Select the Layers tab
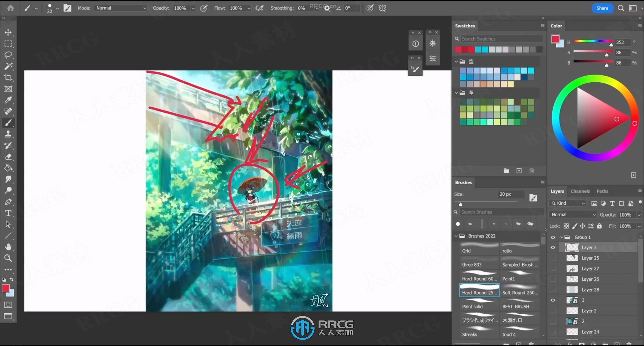 click(557, 191)
